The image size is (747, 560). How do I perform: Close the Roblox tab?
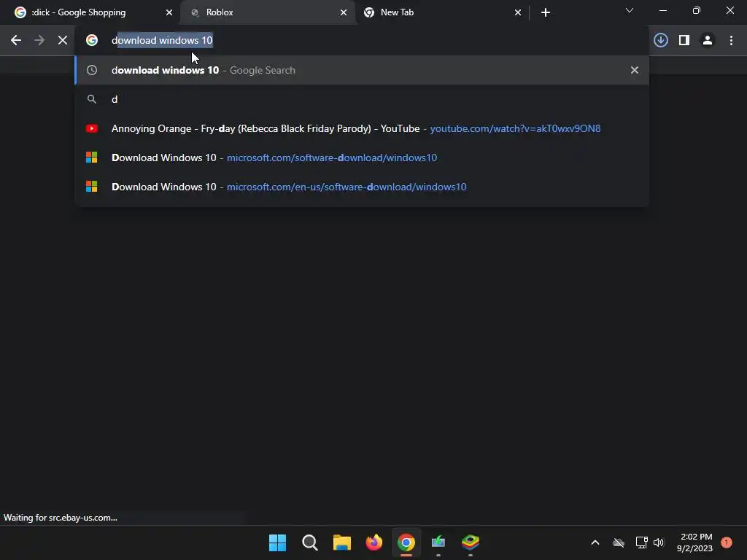[x=344, y=12]
